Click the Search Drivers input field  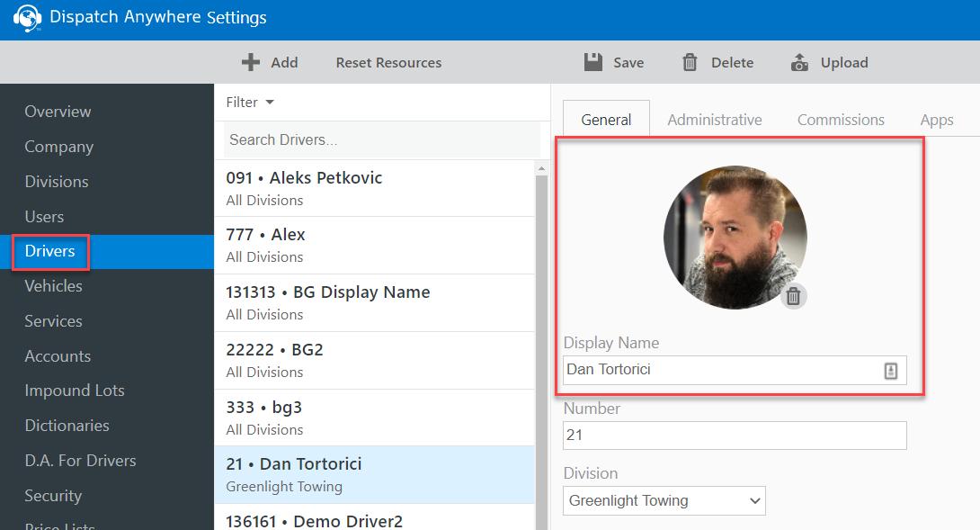pyautogui.click(x=381, y=139)
